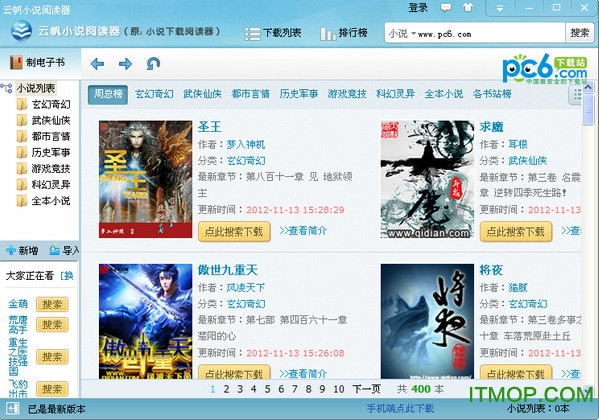The width and height of the screenshot is (599, 420).
Task: Click 搜索 button next to 金萌
Action: pos(52,305)
